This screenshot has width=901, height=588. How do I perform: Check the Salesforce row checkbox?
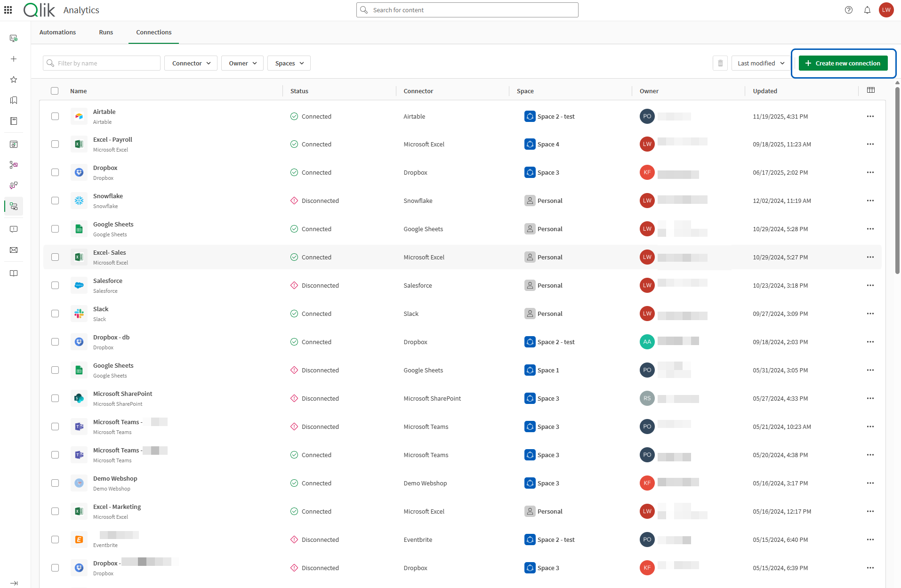55,285
